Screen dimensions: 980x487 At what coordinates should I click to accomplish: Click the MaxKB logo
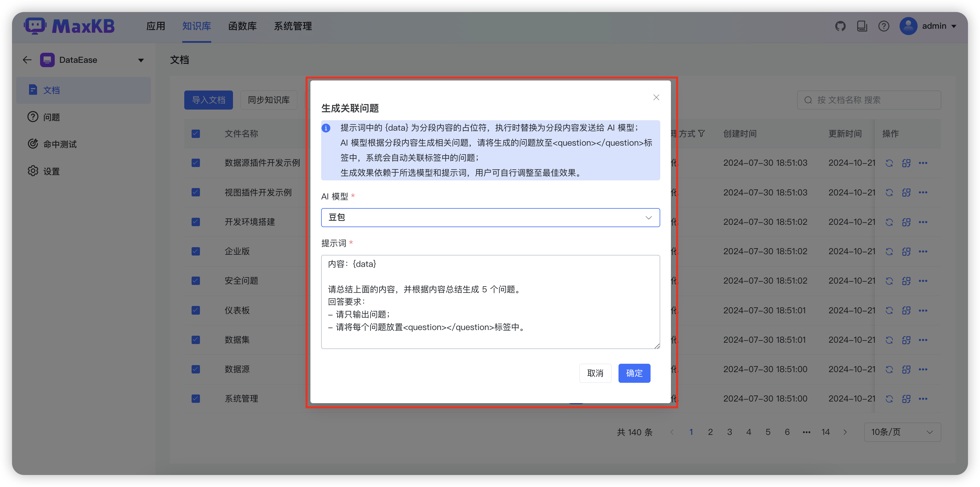(70, 26)
